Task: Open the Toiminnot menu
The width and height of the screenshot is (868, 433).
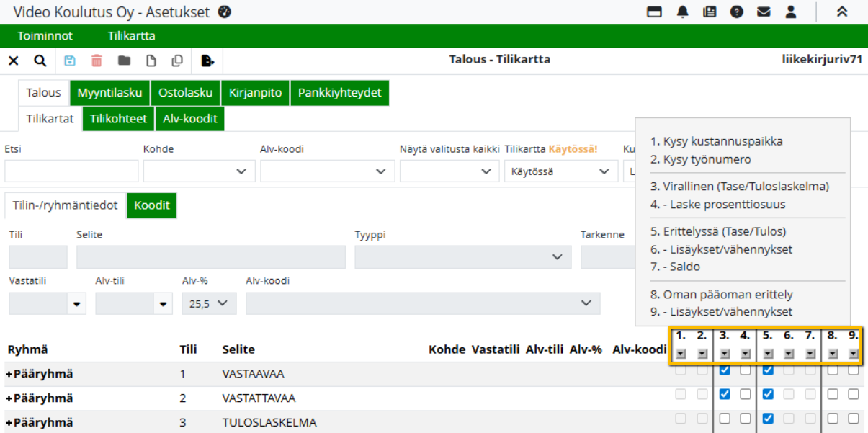Action: [45, 36]
